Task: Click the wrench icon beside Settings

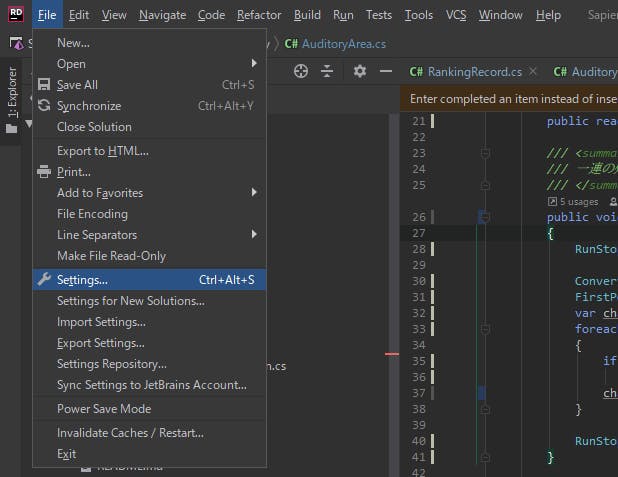Action: coord(44,279)
